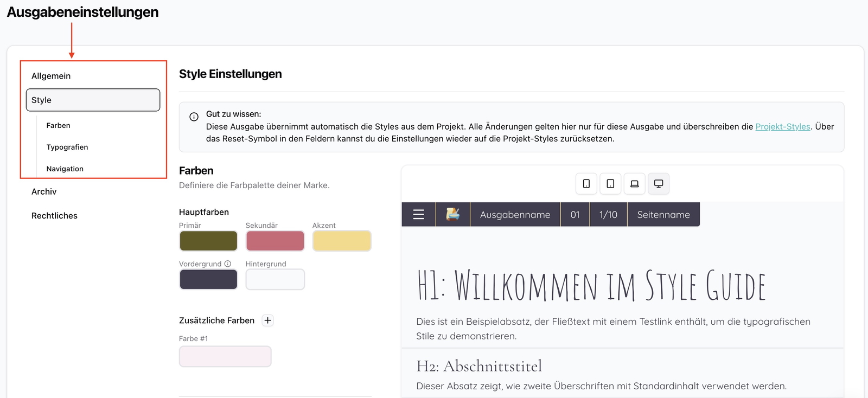Switch preview to desktop monitor view
This screenshot has width=868, height=398.
point(658,184)
